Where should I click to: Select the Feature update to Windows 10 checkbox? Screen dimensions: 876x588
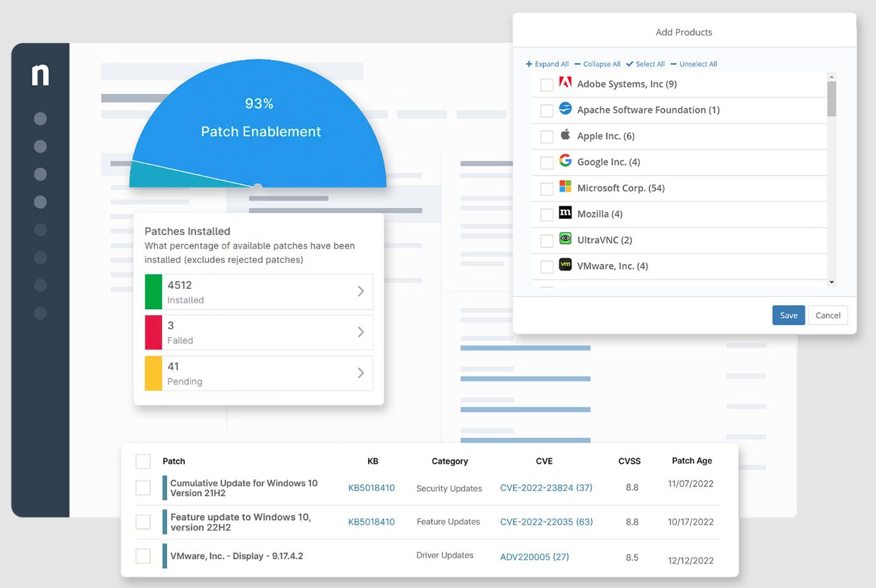pyautogui.click(x=143, y=522)
